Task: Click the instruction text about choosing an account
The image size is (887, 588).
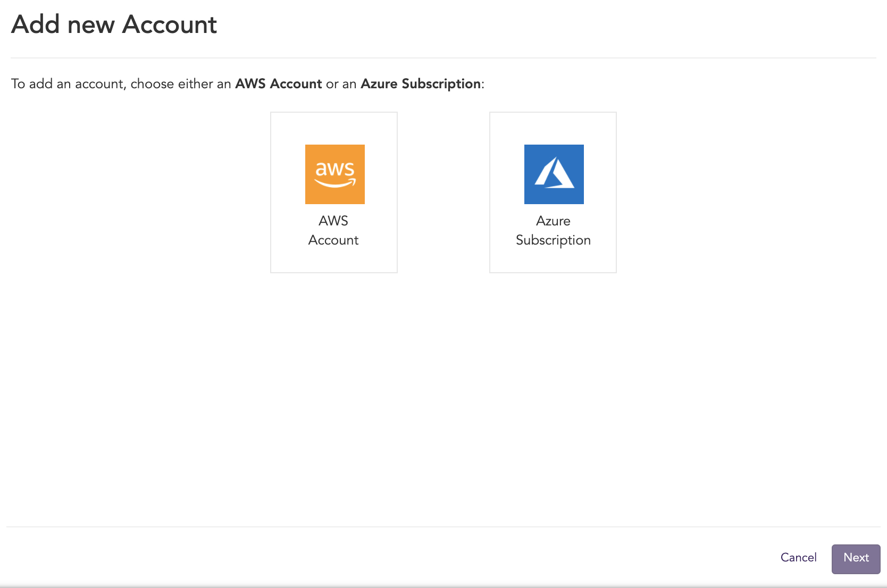Action: [248, 84]
